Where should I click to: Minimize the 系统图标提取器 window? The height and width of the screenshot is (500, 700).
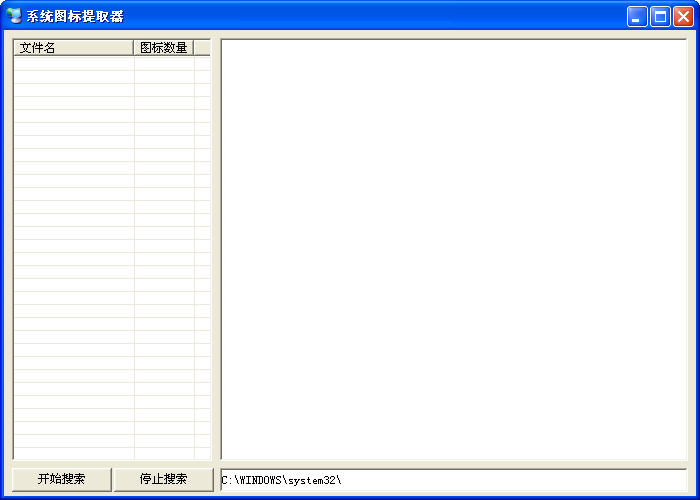click(637, 17)
